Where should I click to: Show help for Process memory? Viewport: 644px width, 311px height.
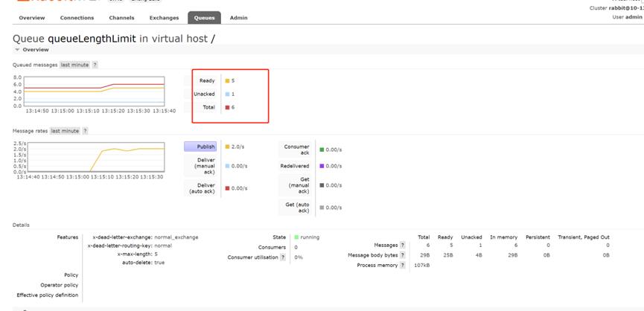[x=403, y=265]
